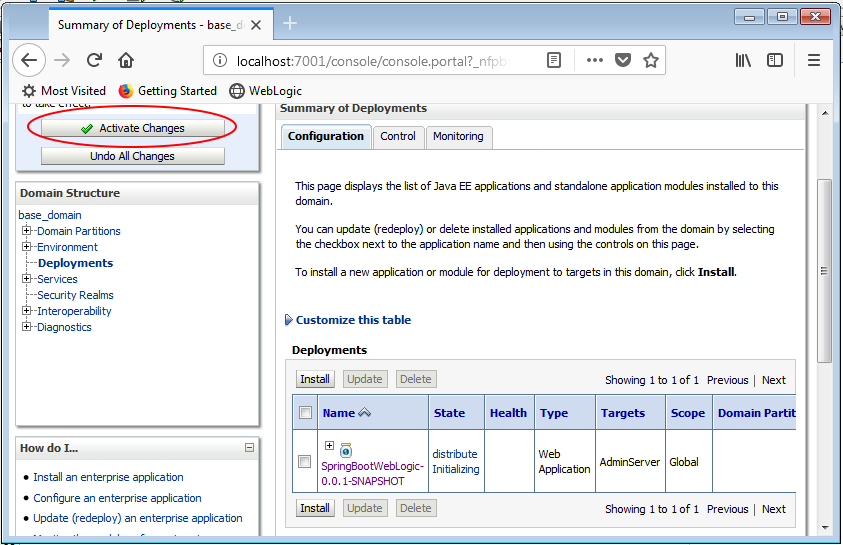The width and height of the screenshot is (843, 545).
Task: Open Most Visited bookmarks folder
Action: tap(64, 91)
